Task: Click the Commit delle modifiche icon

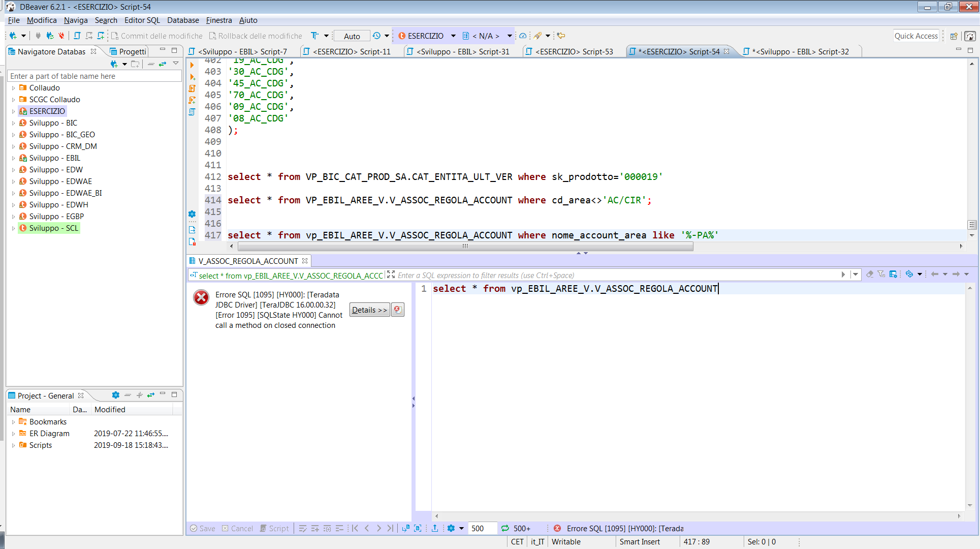Action: point(156,36)
